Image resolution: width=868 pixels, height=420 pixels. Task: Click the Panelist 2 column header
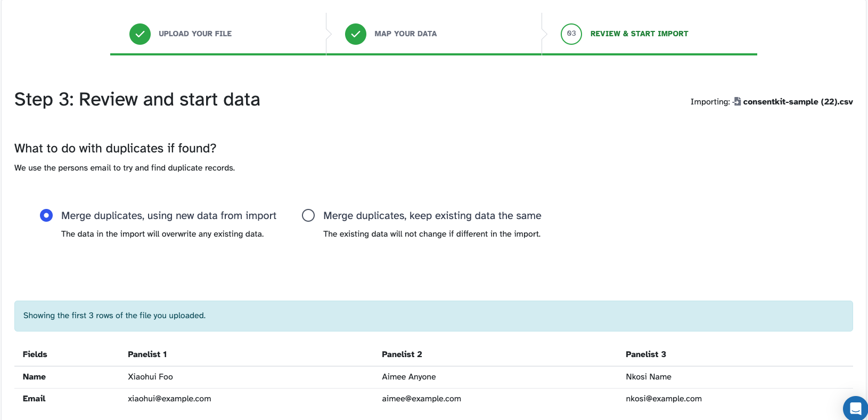point(402,354)
